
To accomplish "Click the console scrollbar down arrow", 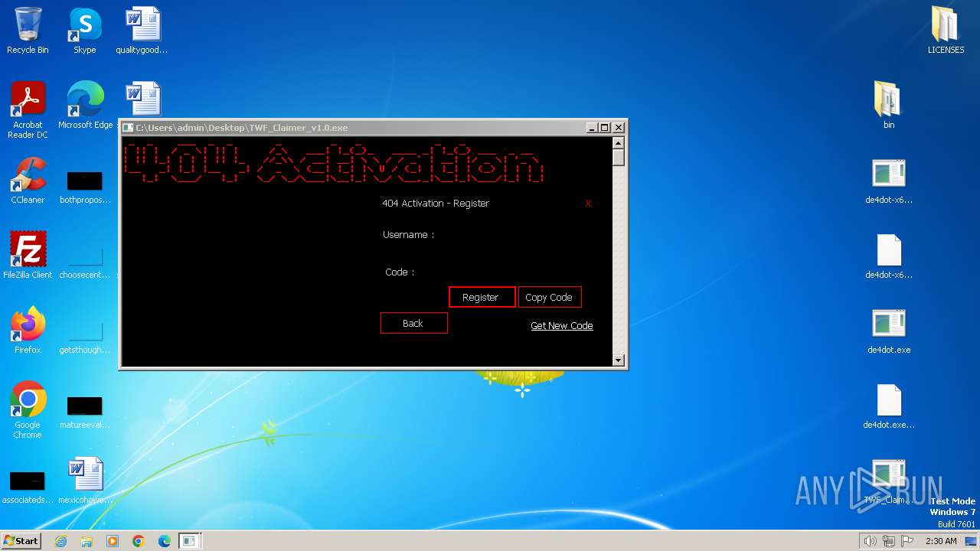I will pyautogui.click(x=619, y=360).
